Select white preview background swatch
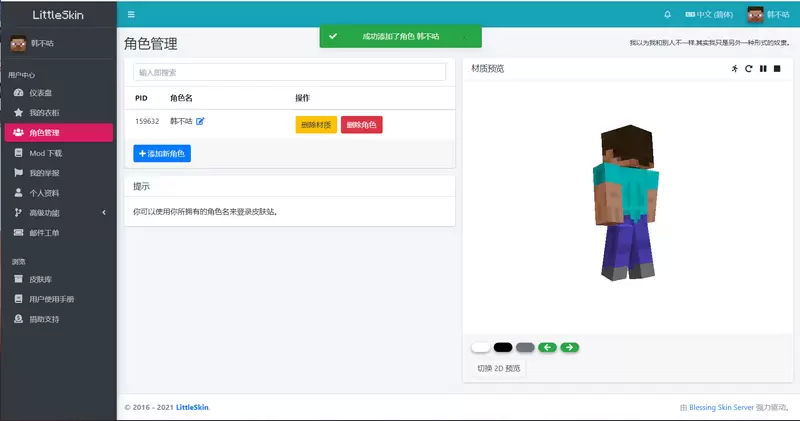 pyautogui.click(x=481, y=348)
